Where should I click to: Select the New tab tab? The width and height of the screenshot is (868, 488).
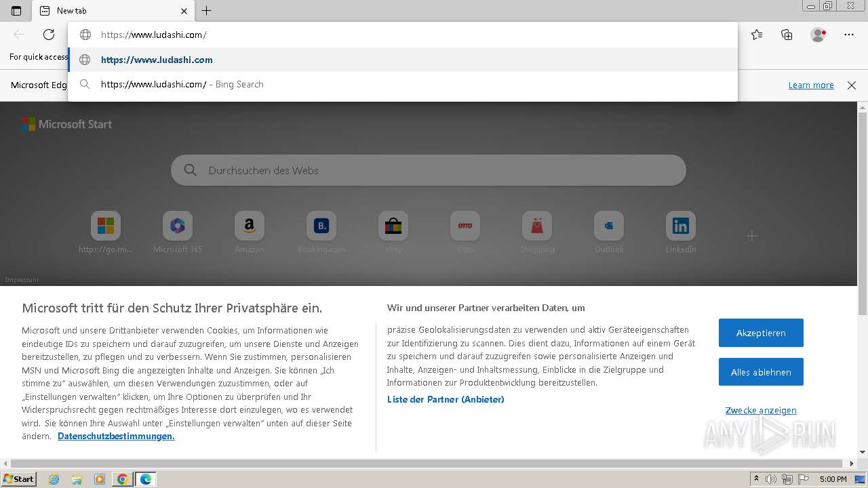pyautogui.click(x=114, y=11)
